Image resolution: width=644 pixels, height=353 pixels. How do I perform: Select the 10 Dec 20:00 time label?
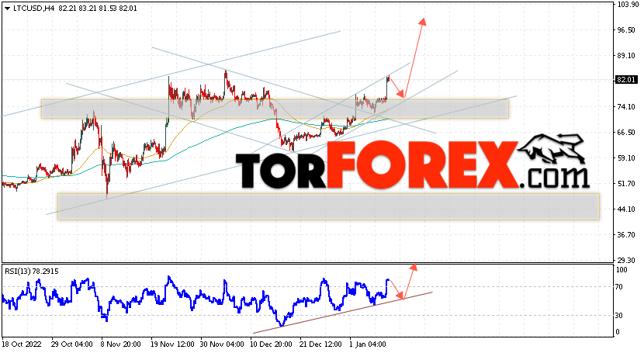271,344
